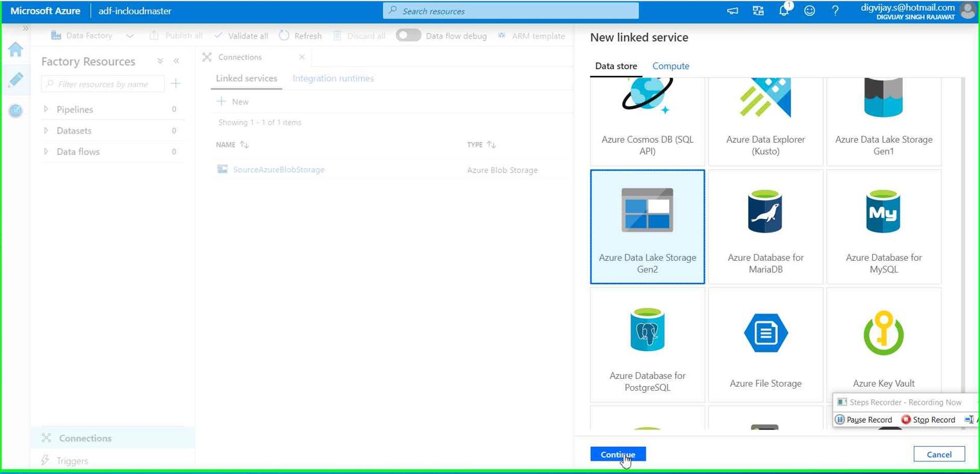Expand the Datasets tree node
Viewport: 980px width, 474px height.
(46, 130)
